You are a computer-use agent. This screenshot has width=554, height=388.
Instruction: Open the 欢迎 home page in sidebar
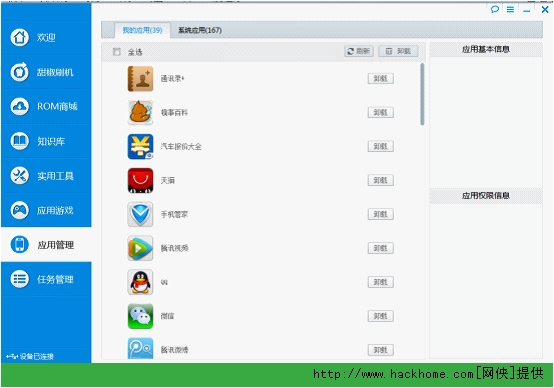click(46, 37)
